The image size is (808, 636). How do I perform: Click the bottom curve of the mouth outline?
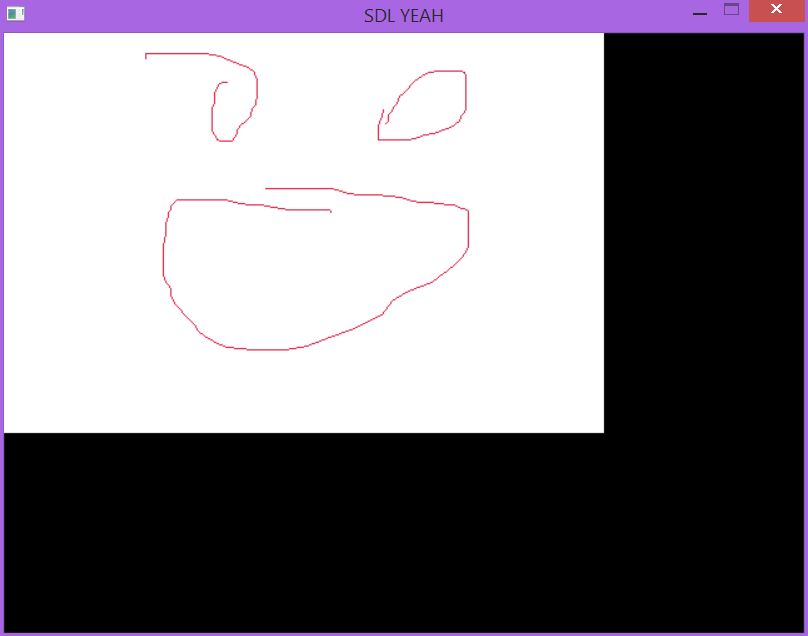262,350
